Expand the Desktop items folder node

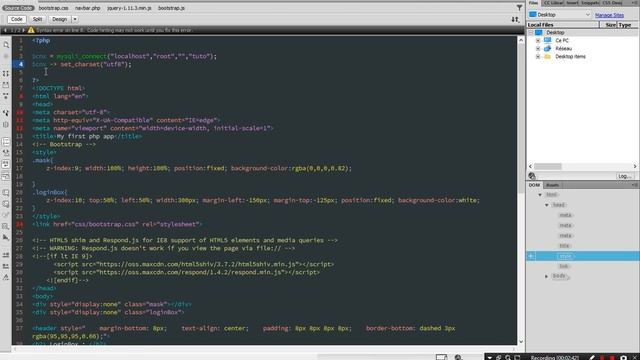pos(538,57)
